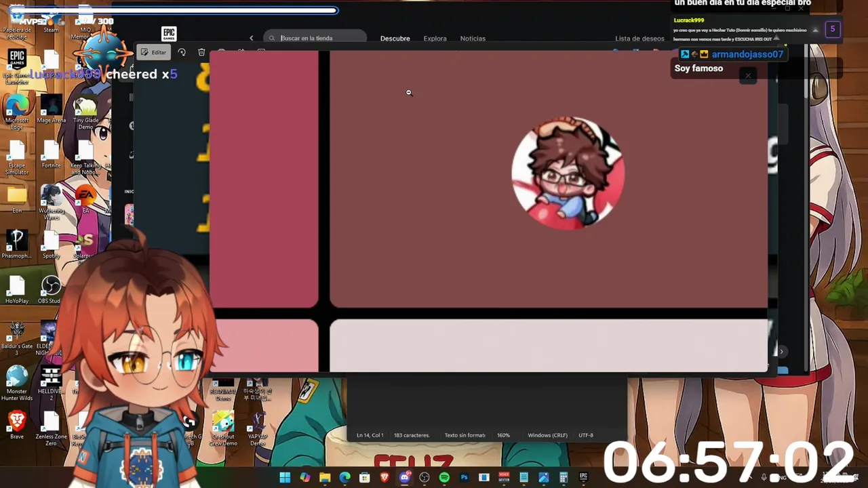The image size is (868, 488).
Task: Click the avatar image in Photos viewer
Action: (568, 174)
